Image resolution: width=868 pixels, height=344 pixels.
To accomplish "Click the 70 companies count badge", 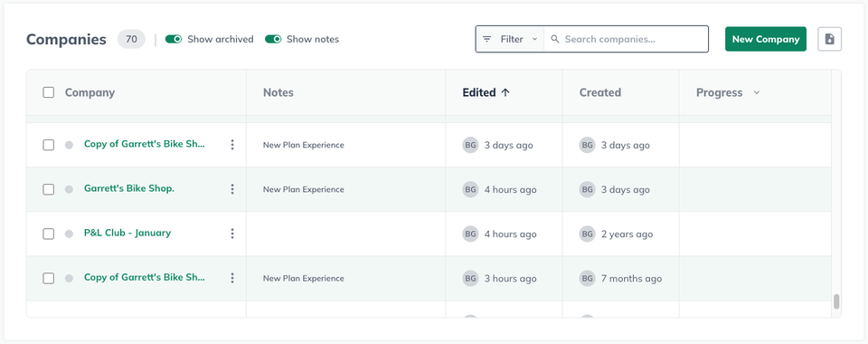I will coord(131,39).
